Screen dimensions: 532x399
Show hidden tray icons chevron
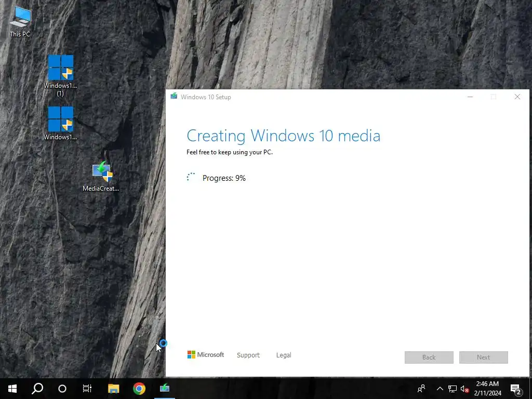click(x=440, y=389)
